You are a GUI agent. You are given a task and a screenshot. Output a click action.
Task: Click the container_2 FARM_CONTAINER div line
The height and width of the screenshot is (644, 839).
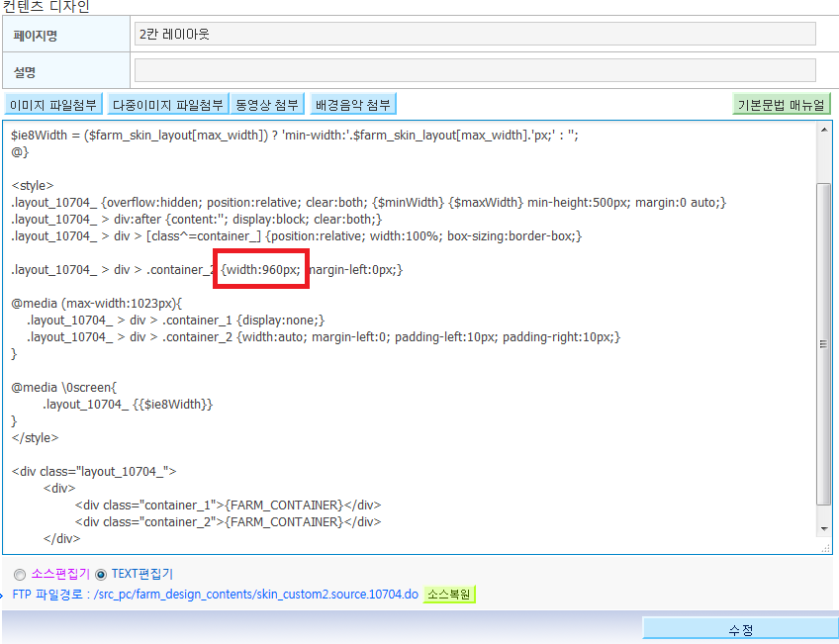228,521
